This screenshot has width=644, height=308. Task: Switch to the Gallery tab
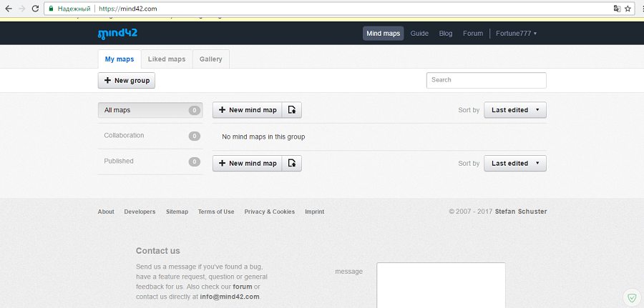coord(210,59)
